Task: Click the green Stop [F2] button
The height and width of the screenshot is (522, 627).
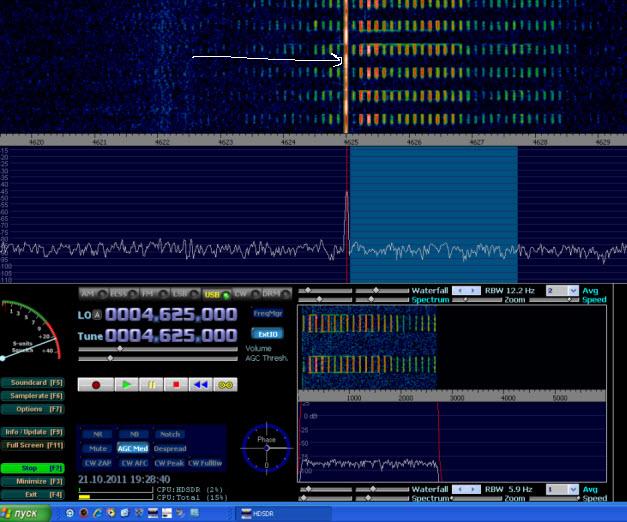Action: pos(32,468)
